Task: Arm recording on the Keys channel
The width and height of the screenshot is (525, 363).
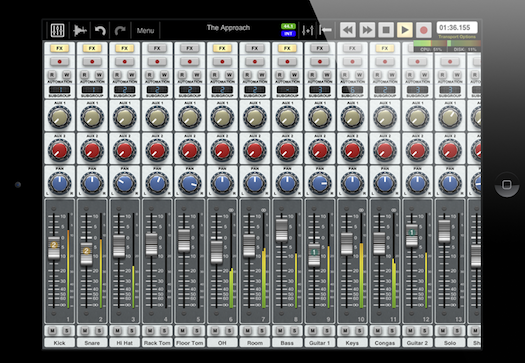Action: tap(352, 62)
